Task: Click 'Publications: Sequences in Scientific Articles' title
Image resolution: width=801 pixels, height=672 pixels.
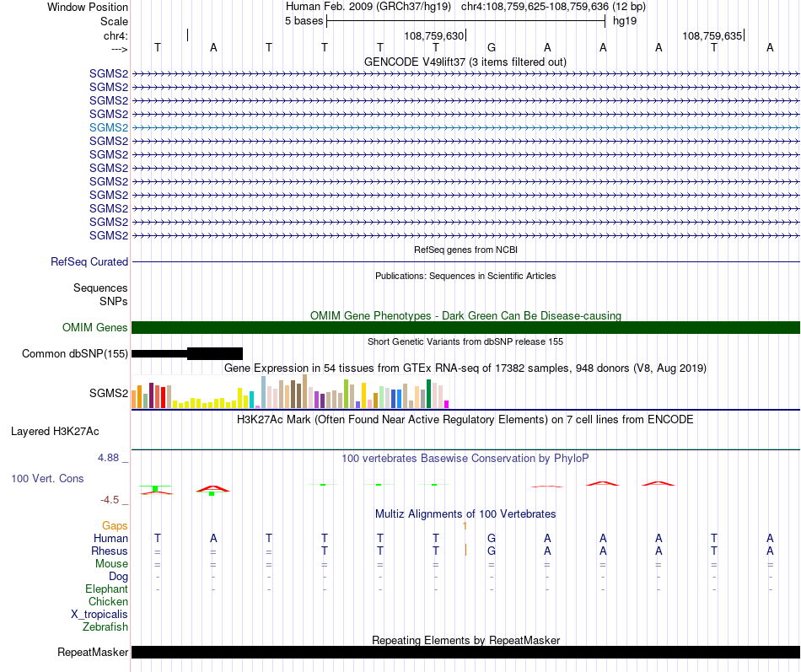Action: [465, 276]
